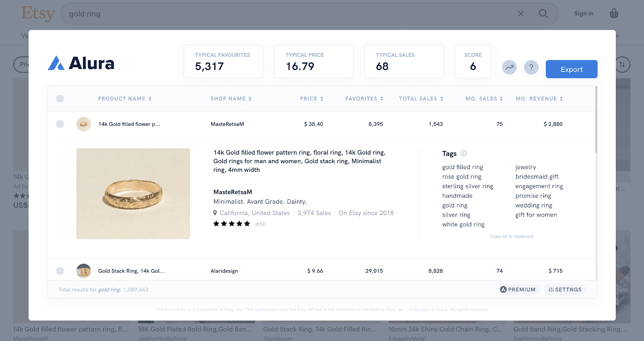
Task: Click the 'rose gold ring' tag
Action: click(462, 177)
